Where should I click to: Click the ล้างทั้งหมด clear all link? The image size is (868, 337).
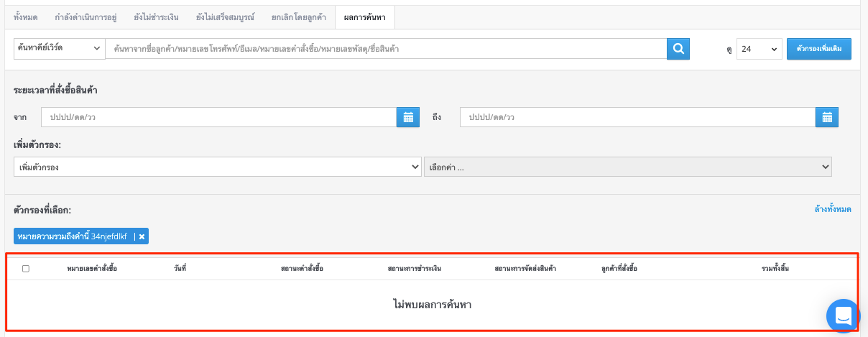click(833, 209)
